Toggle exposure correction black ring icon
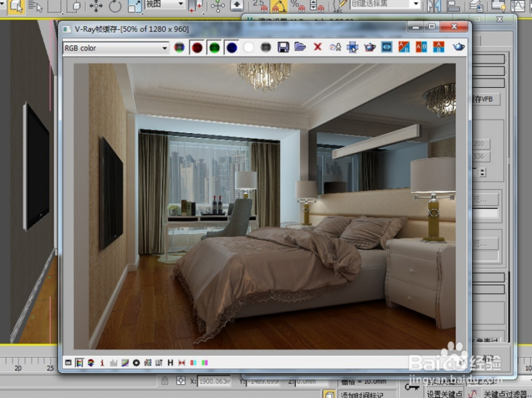Viewport: 532px width, 398px height. pyautogui.click(x=136, y=363)
